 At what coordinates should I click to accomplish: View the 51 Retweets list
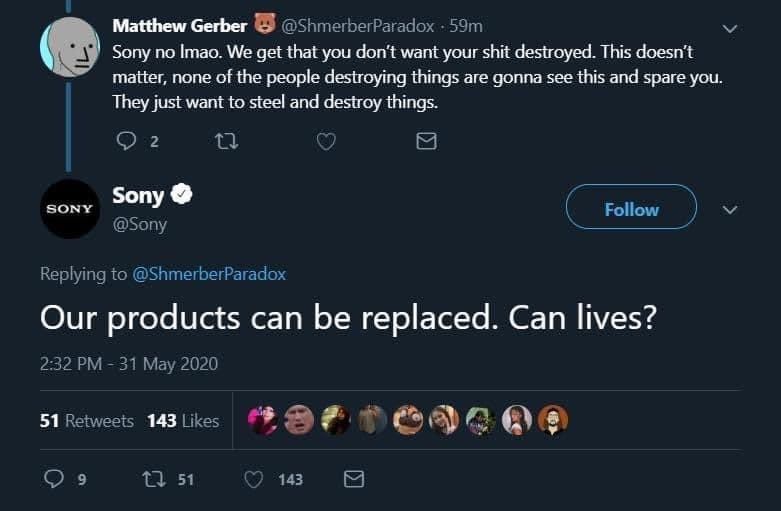pyautogui.click(x=86, y=421)
